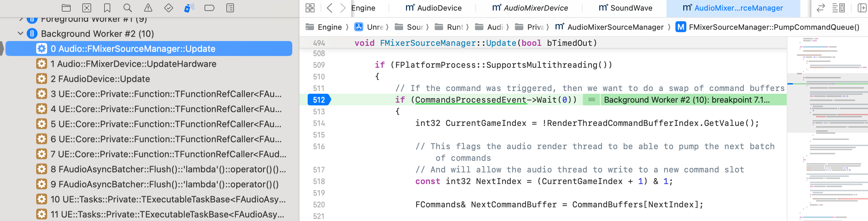
Task: Switch to the AudioMixerDevice tab
Action: pos(530,8)
